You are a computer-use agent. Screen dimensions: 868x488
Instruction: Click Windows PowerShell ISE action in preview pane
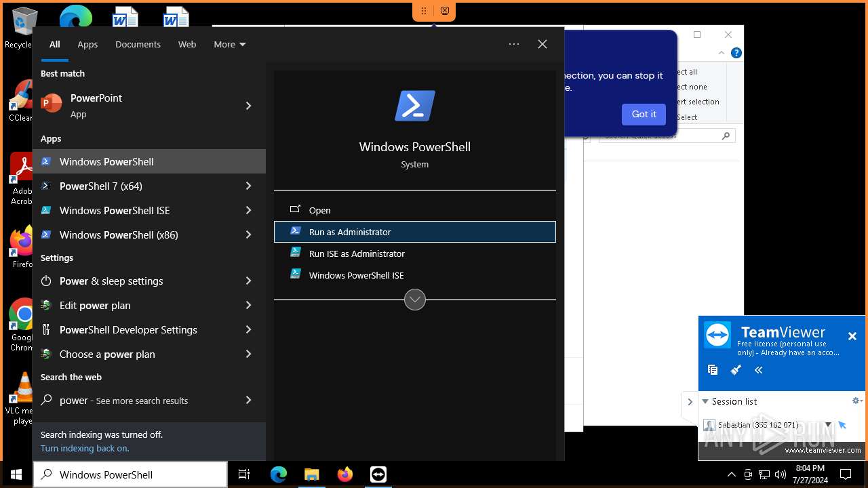[414, 275]
